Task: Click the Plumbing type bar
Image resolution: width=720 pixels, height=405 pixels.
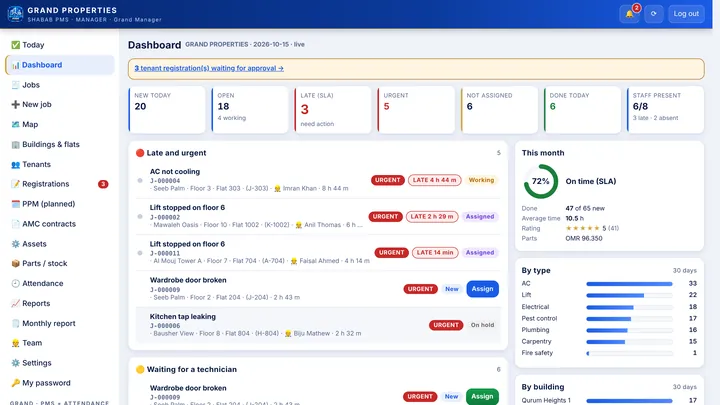Action: [629, 330]
